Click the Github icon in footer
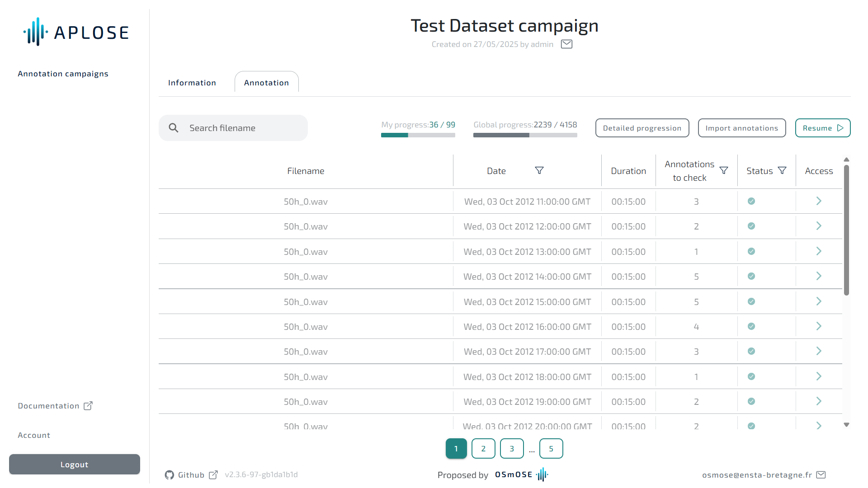The width and height of the screenshot is (868, 488). pos(170,475)
